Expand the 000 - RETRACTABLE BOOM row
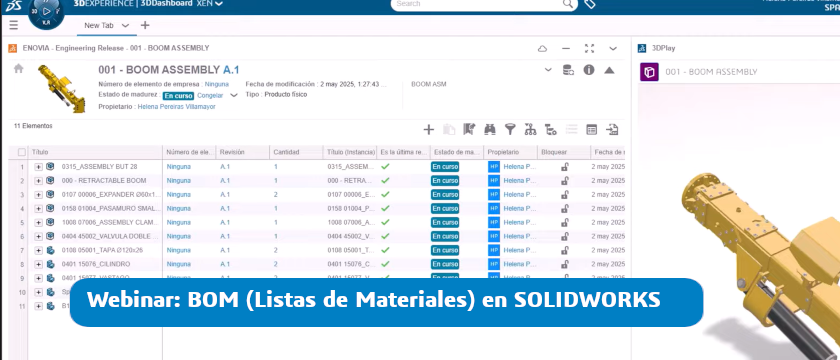The image size is (840, 360). pos(39,181)
